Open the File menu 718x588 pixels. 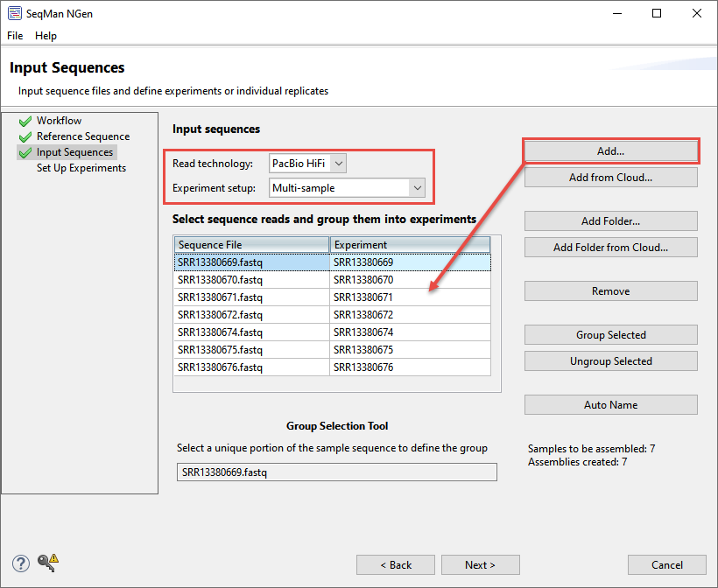[x=14, y=36]
